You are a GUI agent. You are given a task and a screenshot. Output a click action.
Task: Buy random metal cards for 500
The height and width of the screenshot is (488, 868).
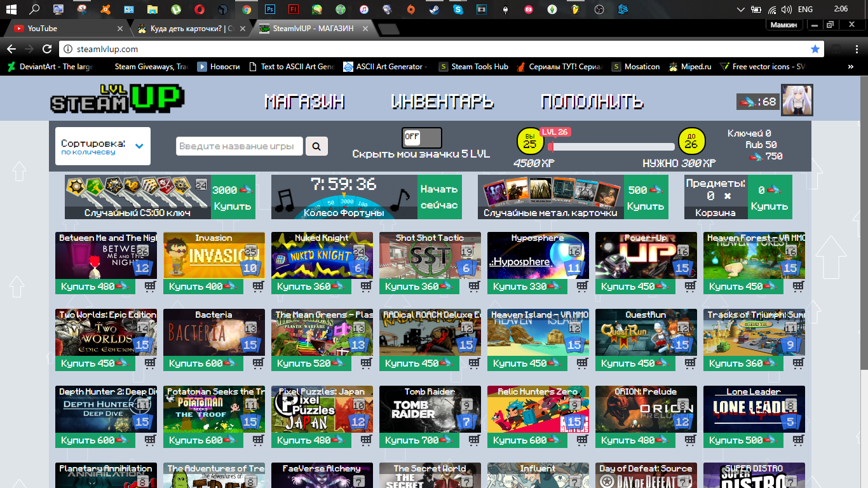coord(646,198)
